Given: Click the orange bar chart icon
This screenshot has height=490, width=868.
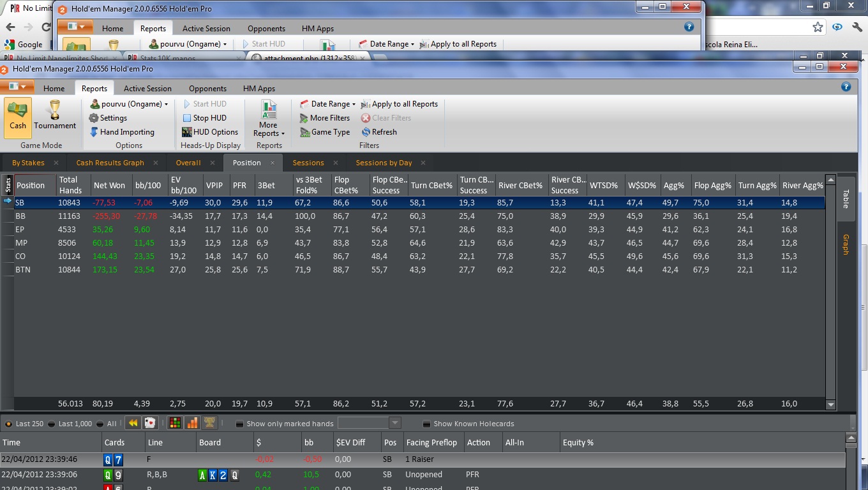Looking at the screenshot, I should click(x=191, y=422).
